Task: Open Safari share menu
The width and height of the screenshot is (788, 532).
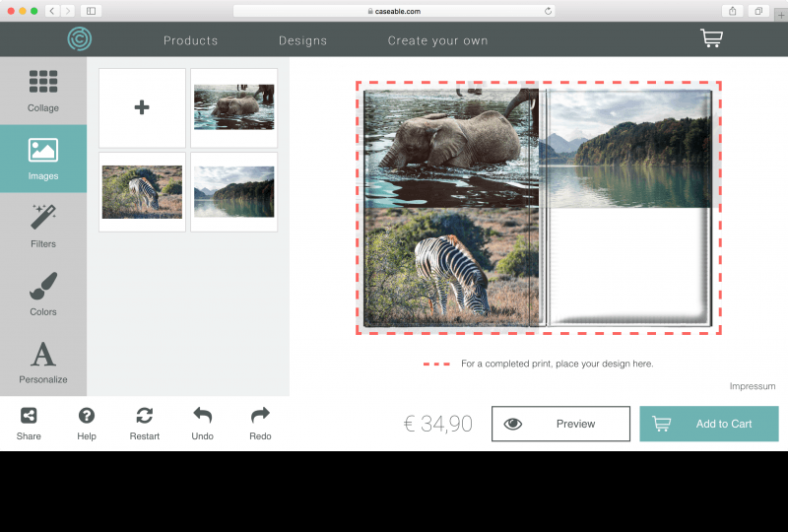Action: point(733,11)
